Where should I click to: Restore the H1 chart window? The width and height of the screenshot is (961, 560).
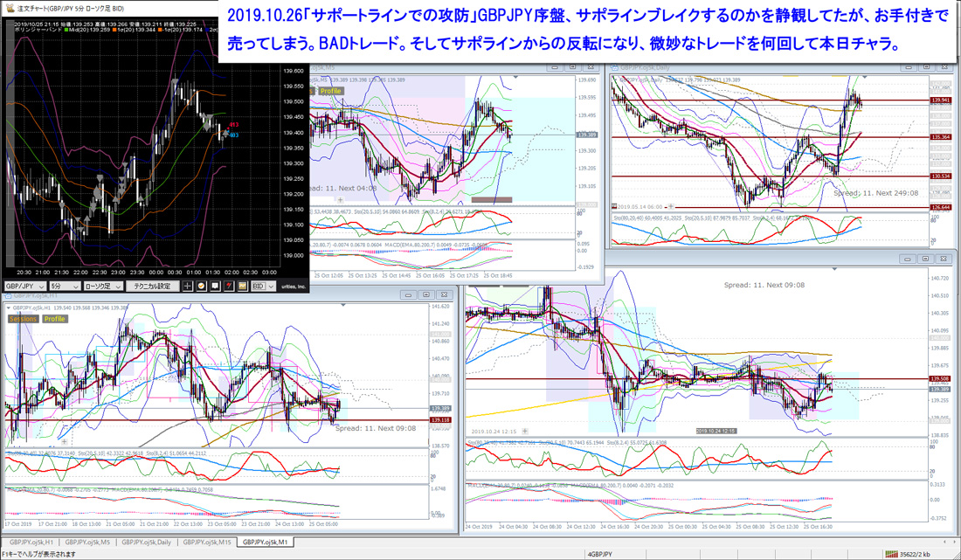click(x=426, y=295)
